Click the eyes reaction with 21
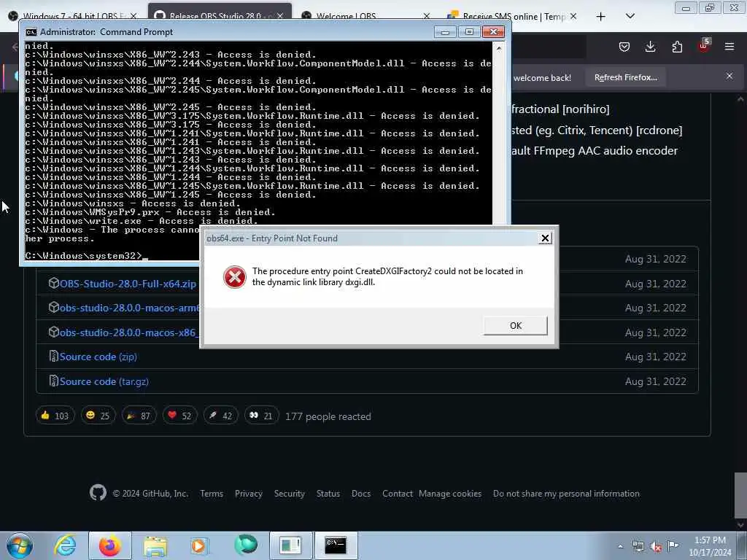Viewport: 747px width, 560px height. point(261,416)
